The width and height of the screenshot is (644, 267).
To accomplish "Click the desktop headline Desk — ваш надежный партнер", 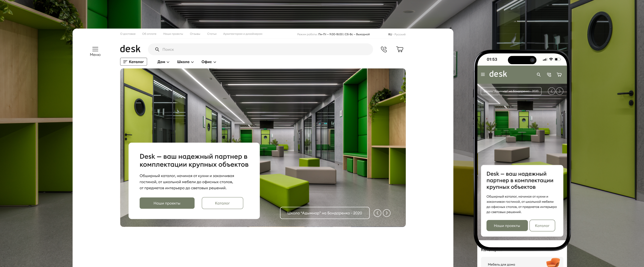I will [x=194, y=160].
